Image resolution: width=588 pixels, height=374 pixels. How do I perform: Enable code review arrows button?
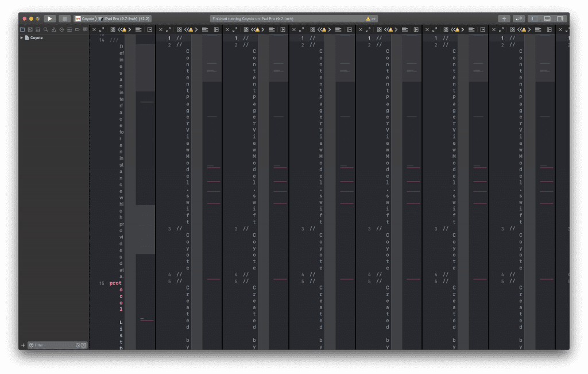click(519, 18)
